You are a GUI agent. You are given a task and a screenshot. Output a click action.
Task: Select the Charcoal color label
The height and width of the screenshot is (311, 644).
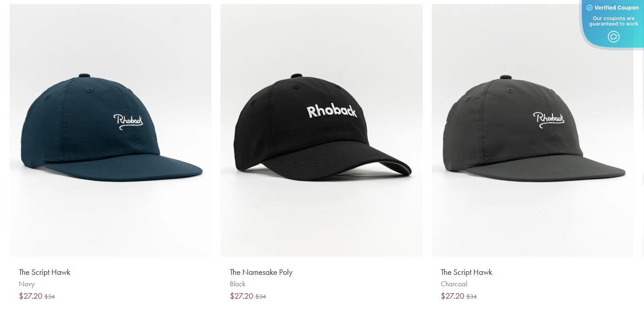pyautogui.click(x=454, y=284)
